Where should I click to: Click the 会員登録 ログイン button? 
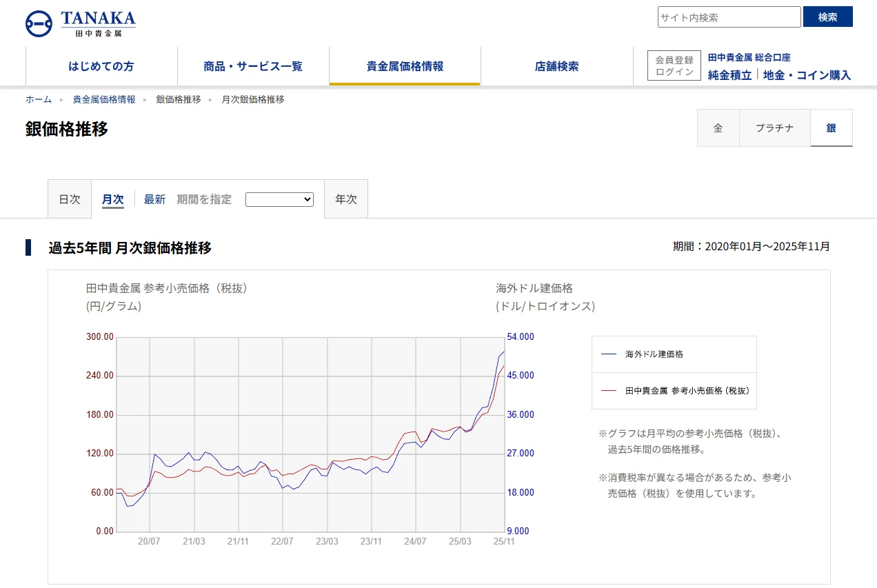[x=674, y=65]
